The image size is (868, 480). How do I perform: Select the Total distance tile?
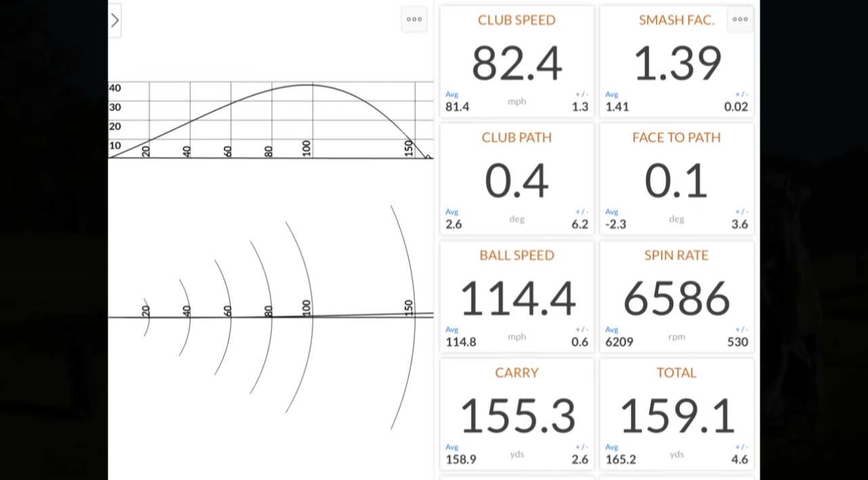pyautogui.click(x=676, y=414)
